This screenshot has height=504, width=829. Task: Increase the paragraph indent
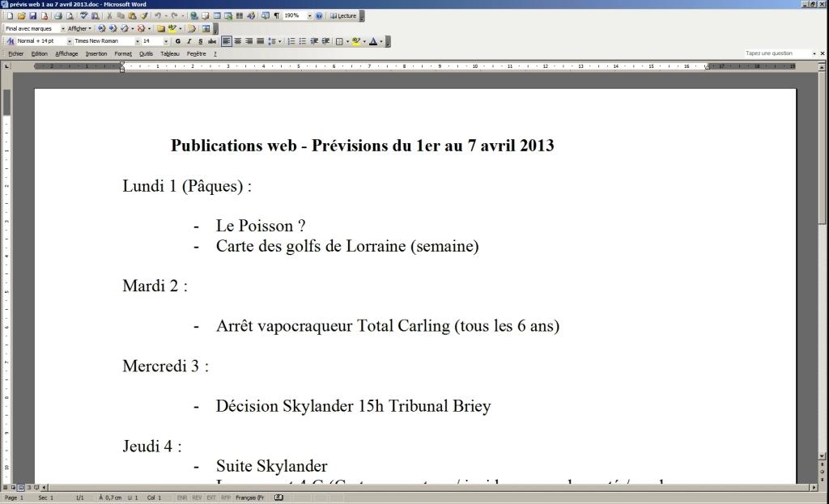325,41
